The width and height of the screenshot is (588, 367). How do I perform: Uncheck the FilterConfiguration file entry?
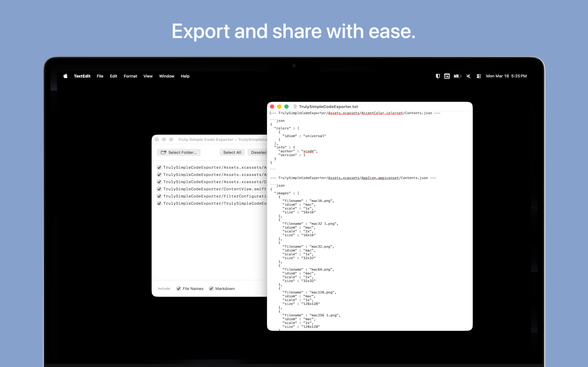click(159, 196)
